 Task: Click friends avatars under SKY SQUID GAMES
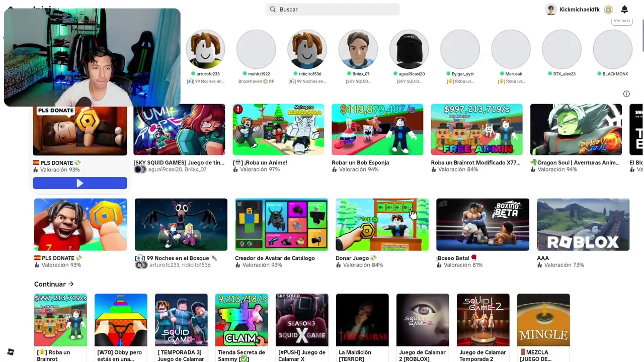coord(140,169)
